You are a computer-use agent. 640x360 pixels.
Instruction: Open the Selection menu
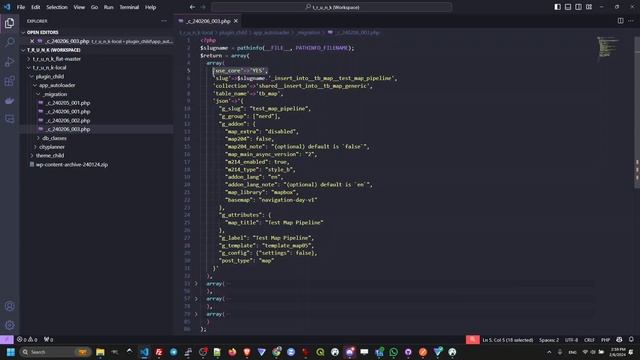[57, 7]
